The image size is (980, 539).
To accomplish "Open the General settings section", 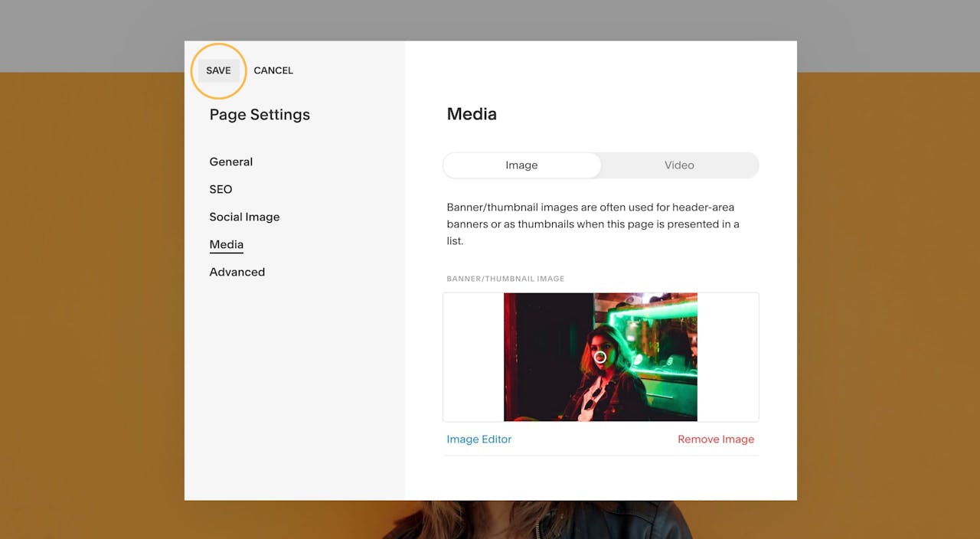I will 230,162.
